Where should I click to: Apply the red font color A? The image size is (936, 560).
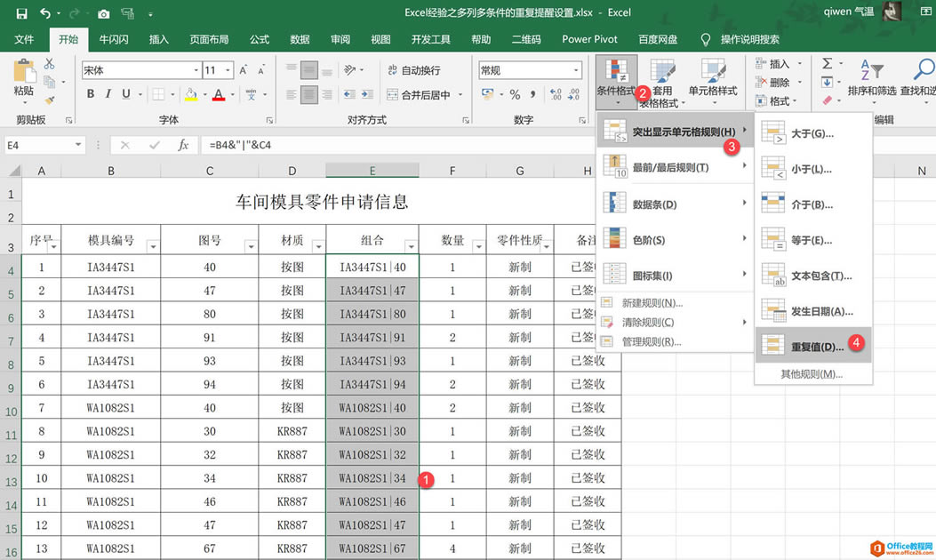pos(219,94)
